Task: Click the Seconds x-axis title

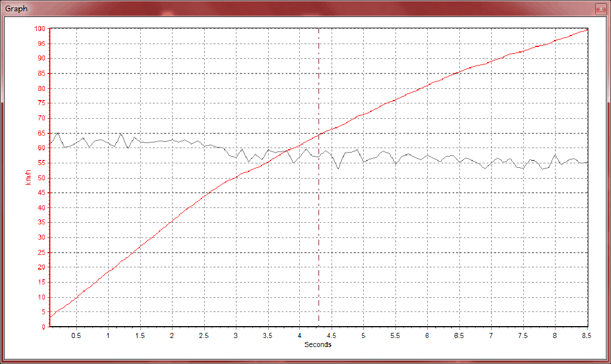Action: (317, 345)
